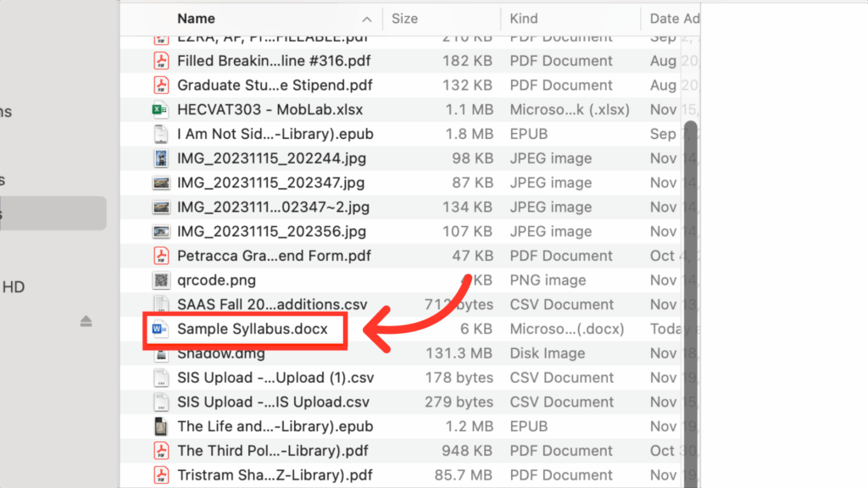The width and height of the screenshot is (868, 488).
Task: Click the PNG icon beside qrcode.png
Action: [x=161, y=280]
